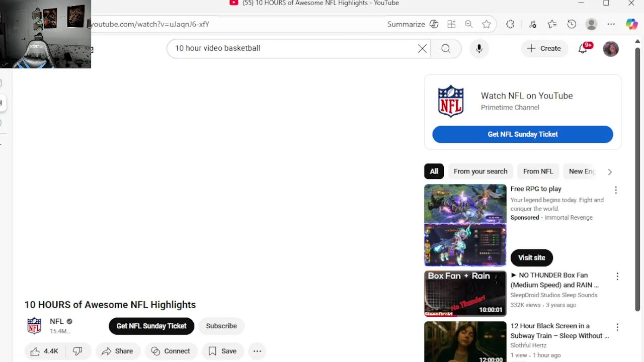Click Visit site on the RPG ad
The height and width of the screenshot is (362, 644).
[532, 257]
